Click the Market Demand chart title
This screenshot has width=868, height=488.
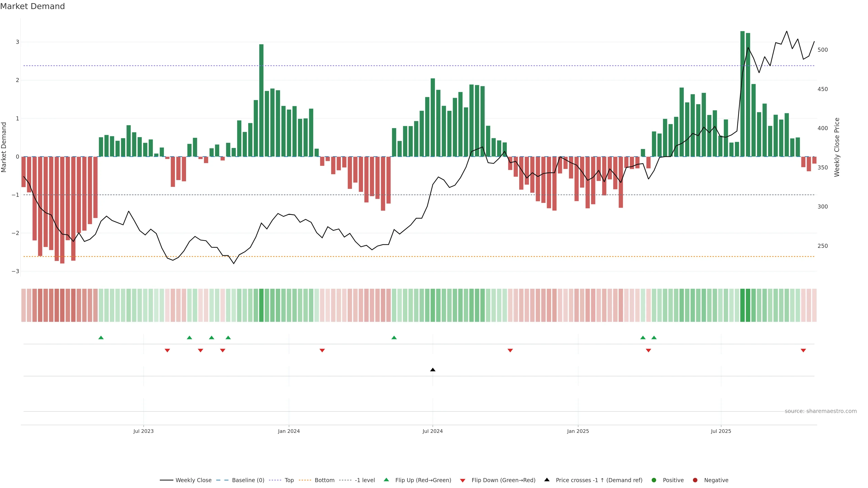pyautogui.click(x=32, y=6)
